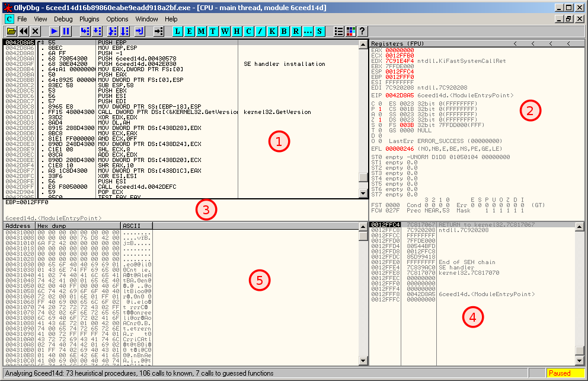Click the disassembly pane scroll down arrow
The width and height of the screenshot is (588, 381).
click(x=363, y=193)
